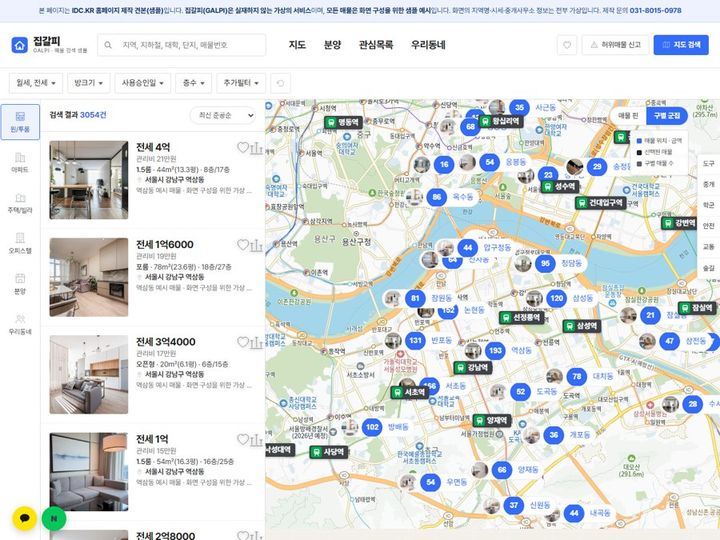Click compare chart icon on 전세 4억 listing
720x540 pixels.
pos(257,148)
